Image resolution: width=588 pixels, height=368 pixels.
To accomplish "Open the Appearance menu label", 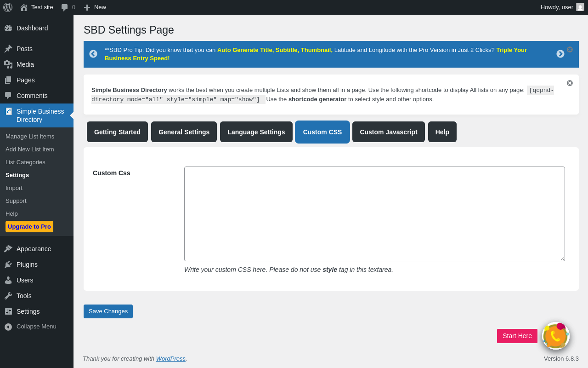I will (34, 249).
